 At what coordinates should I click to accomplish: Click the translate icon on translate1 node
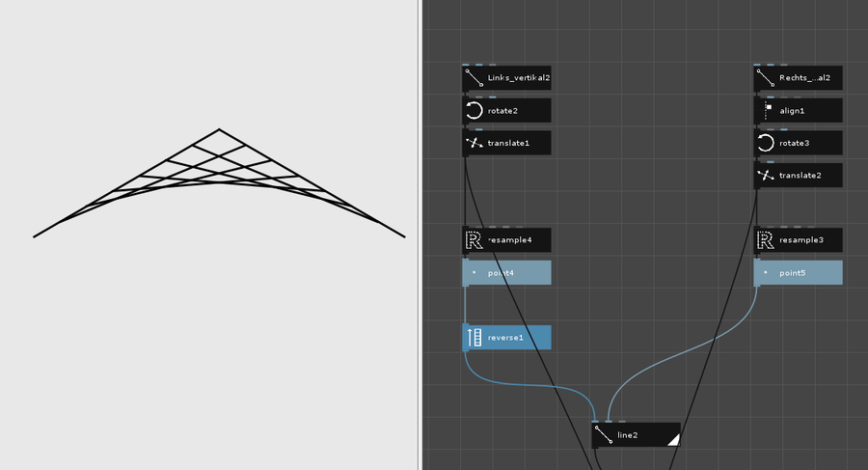pyautogui.click(x=474, y=143)
